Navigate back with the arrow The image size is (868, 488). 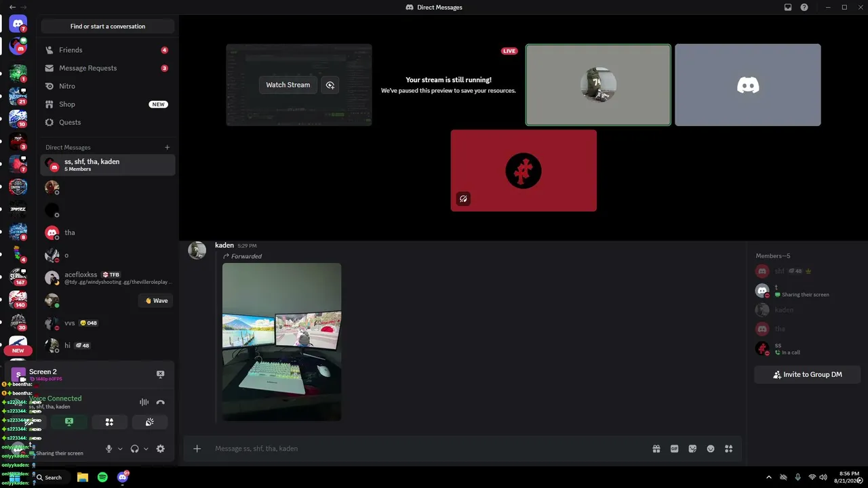[12, 7]
